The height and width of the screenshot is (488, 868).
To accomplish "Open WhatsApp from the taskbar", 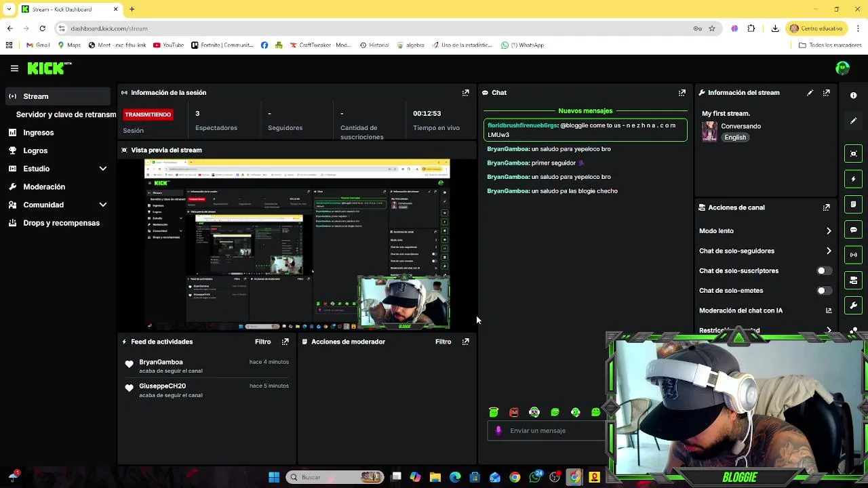I will pyautogui.click(x=535, y=477).
